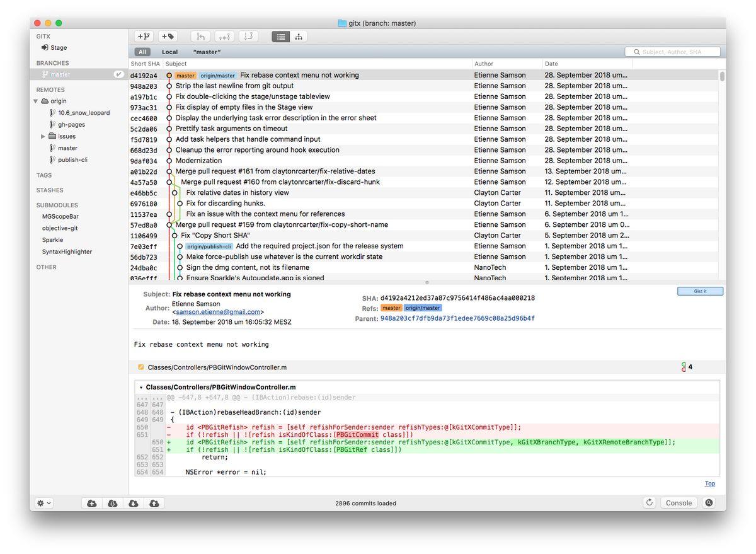Open the Console button
756x554 pixels.
(x=679, y=503)
